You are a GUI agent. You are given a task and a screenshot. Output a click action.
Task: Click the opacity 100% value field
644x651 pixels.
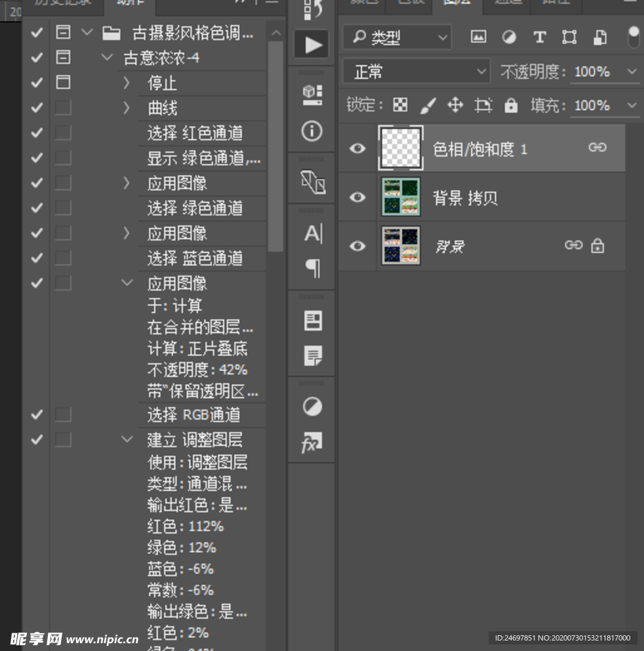592,71
